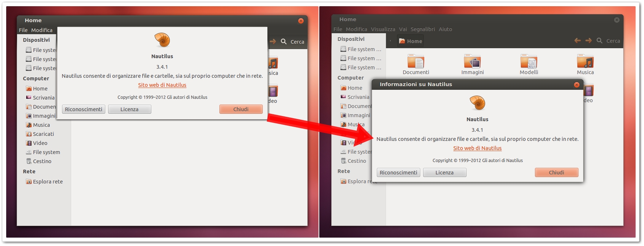Image resolution: width=644 pixels, height=246 pixels.
Task: Open the Aiuto menu in the right screenshot
Action: point(445,29)
